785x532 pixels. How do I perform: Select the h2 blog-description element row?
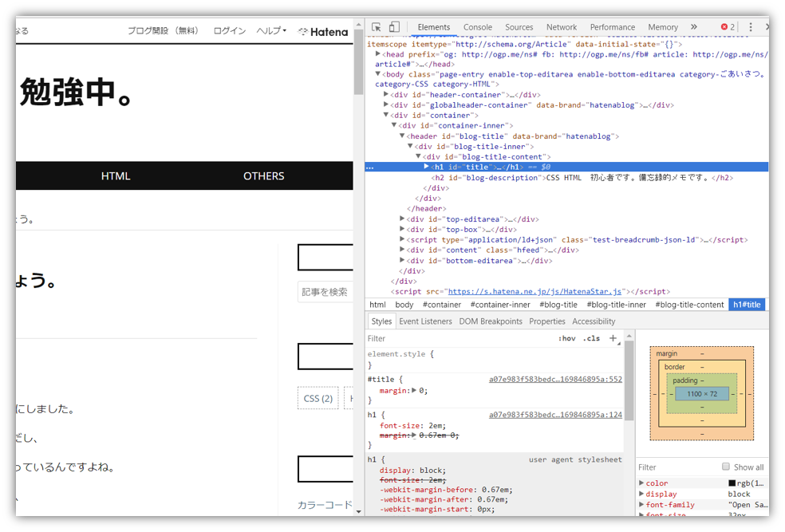pyautogui.click(x=582, y=178)
